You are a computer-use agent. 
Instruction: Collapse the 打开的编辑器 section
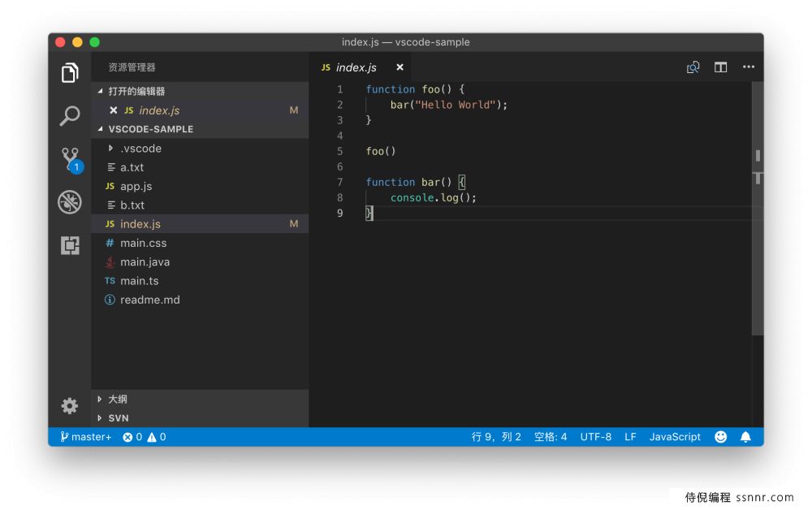[200, 91]
